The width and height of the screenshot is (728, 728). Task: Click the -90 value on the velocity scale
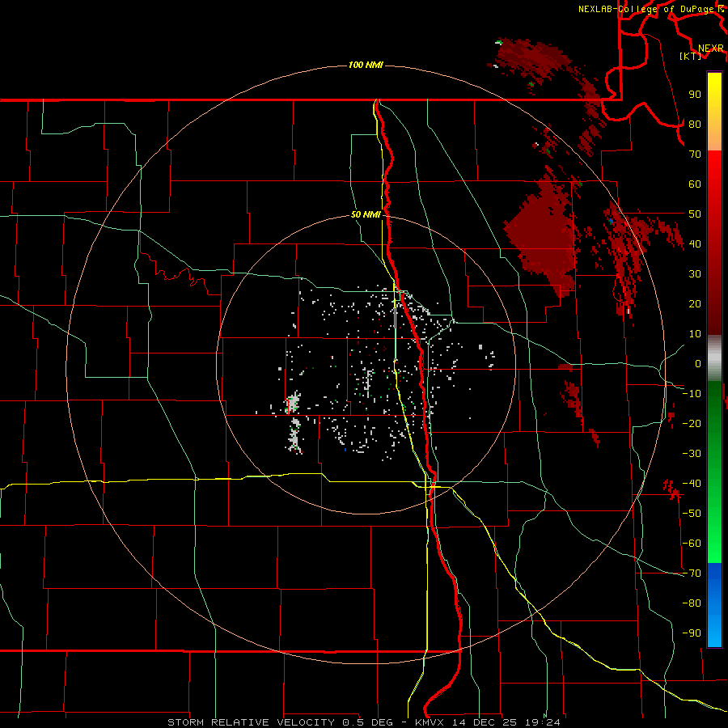[x=692, y=633]
